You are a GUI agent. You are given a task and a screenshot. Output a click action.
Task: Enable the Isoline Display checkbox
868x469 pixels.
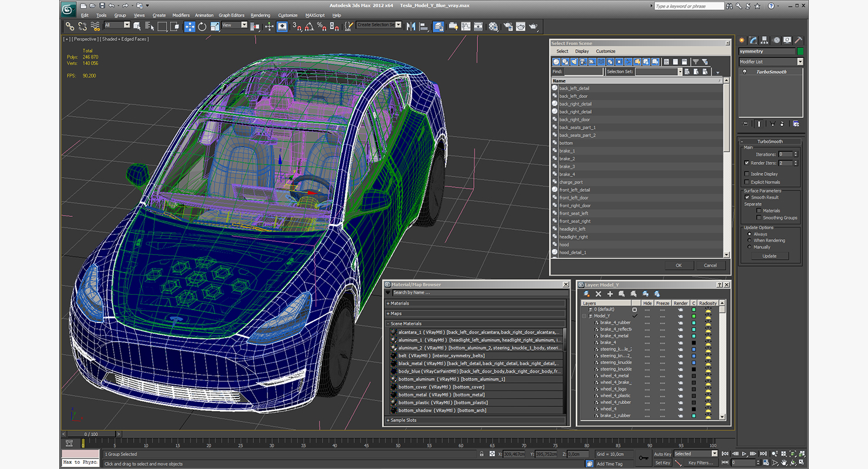[x=747, y=174]
